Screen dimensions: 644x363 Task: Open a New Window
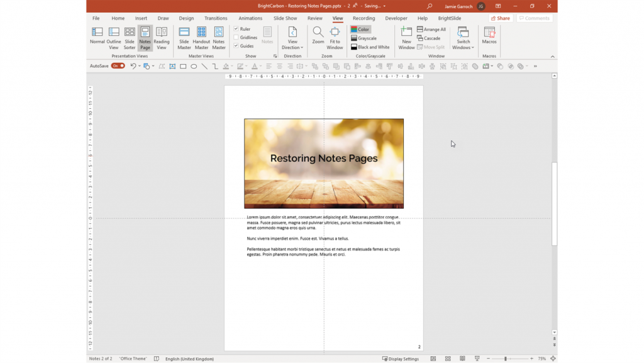406,38
